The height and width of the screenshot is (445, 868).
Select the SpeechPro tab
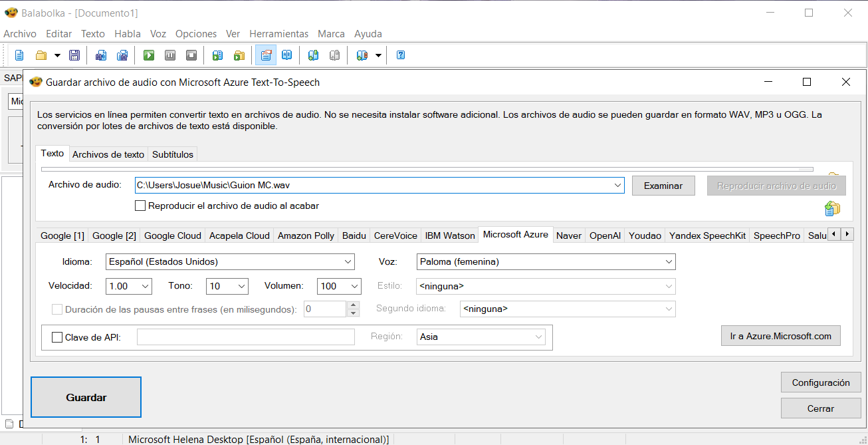pyautogui.click(x=777, y=235)
